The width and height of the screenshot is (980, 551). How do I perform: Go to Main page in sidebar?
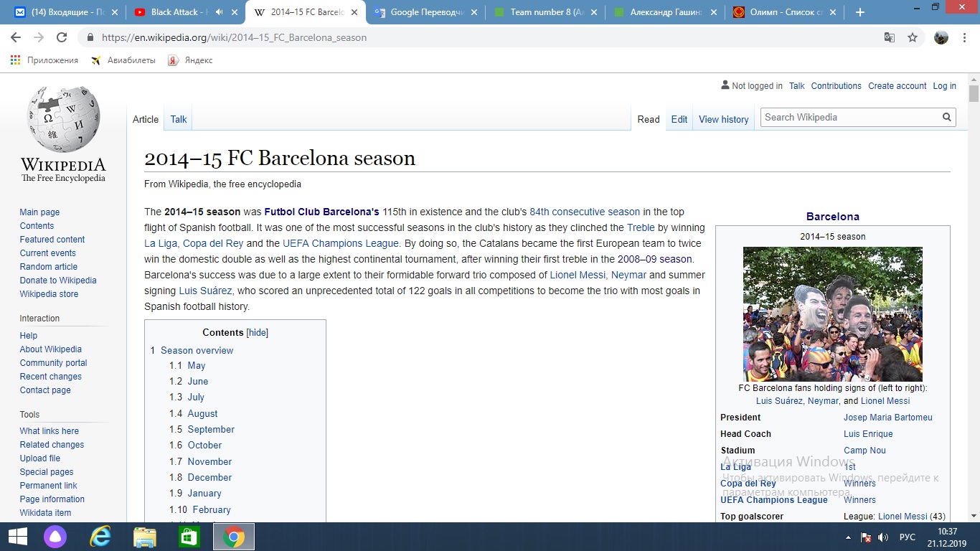(x=39, y=212)
